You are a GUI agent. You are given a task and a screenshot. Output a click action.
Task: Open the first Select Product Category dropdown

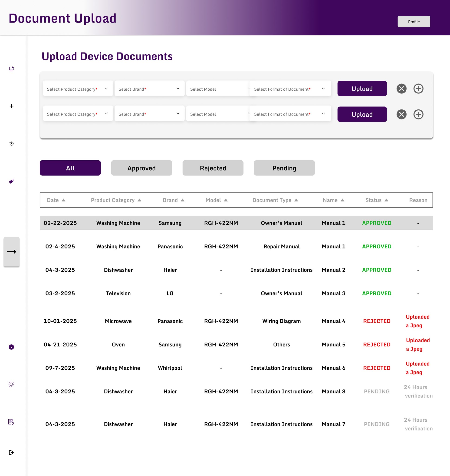click(x=78, y=89)
